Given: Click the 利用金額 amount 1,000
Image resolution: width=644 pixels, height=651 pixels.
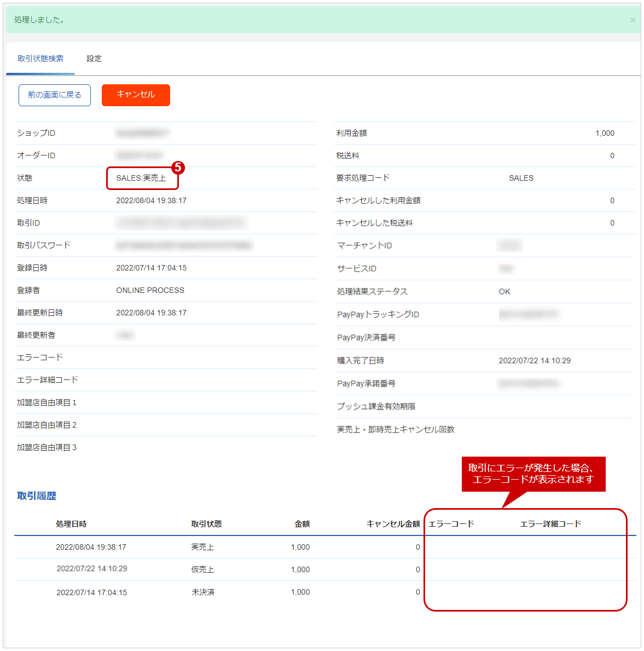Looking at the screenshot, I should [x=605, y=132].
